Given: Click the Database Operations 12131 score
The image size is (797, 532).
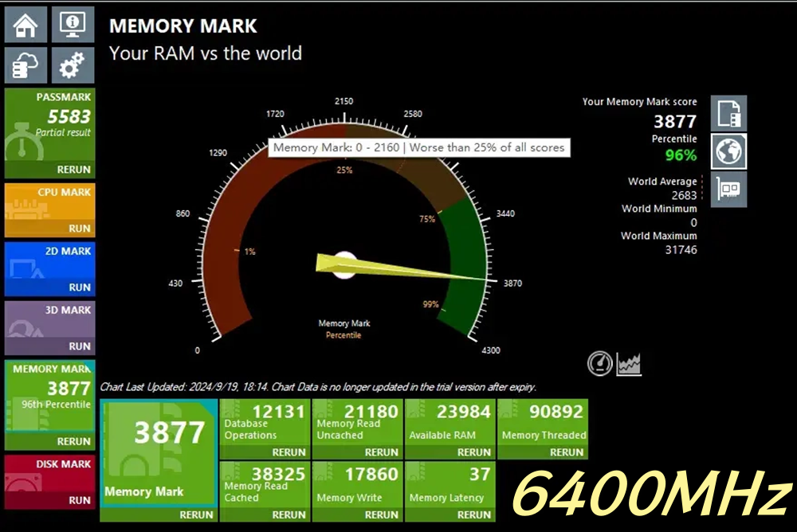Looking at the screenshot, I should 278,412.
